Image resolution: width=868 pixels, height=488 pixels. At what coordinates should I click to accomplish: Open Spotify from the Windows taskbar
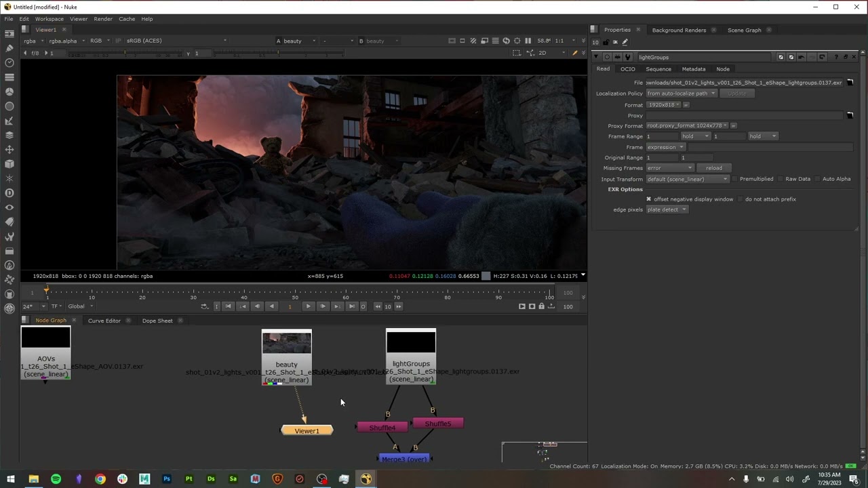click(x=56, y=479)
